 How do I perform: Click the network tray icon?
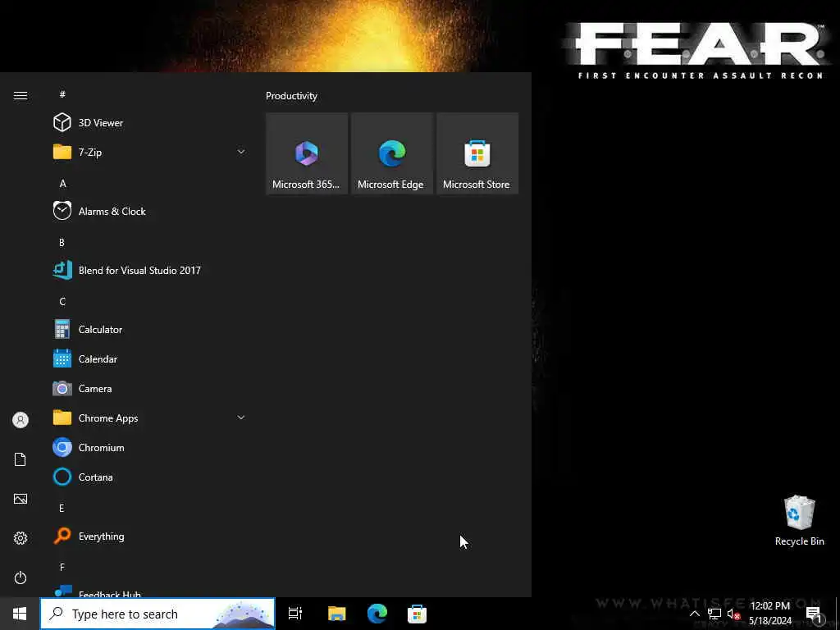click(x=714, y=614)
